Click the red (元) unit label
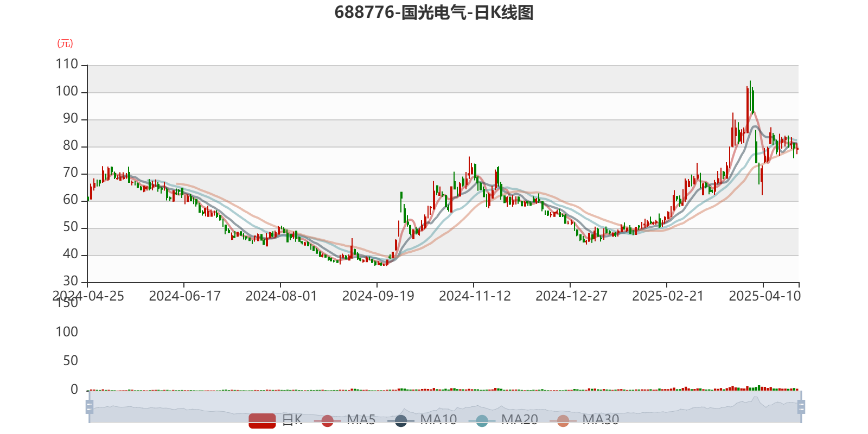 (65, 43)
